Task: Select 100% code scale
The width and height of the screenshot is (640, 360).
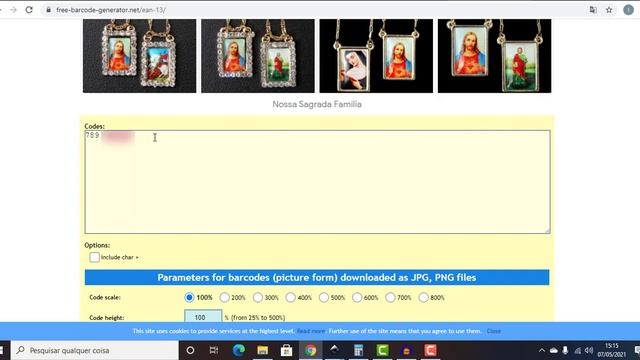Action: 189,298
